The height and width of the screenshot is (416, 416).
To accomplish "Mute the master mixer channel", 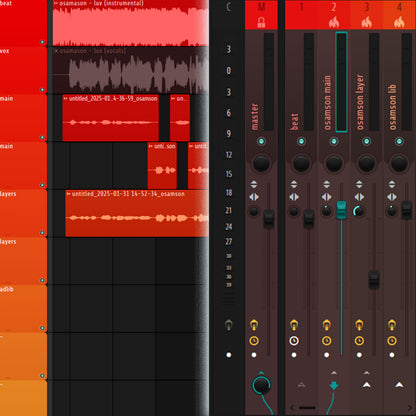I will (261, 141).
